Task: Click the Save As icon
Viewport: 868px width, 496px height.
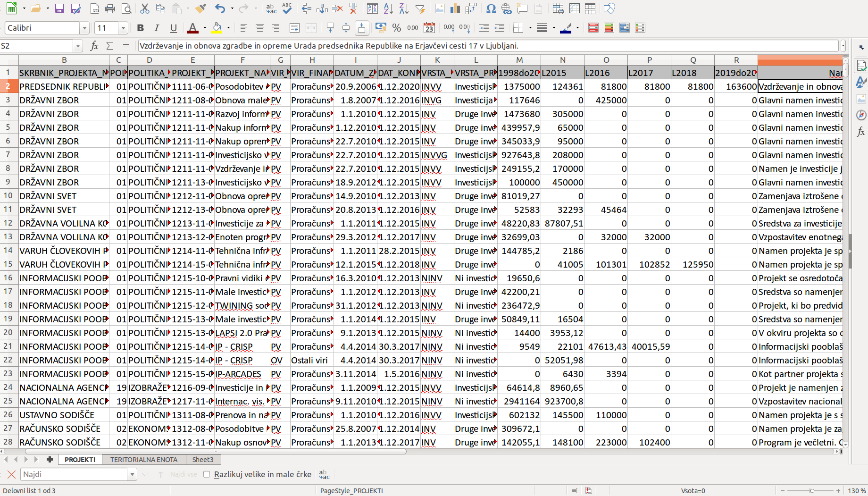Action: pyautogui.click(x=75, y=8)
